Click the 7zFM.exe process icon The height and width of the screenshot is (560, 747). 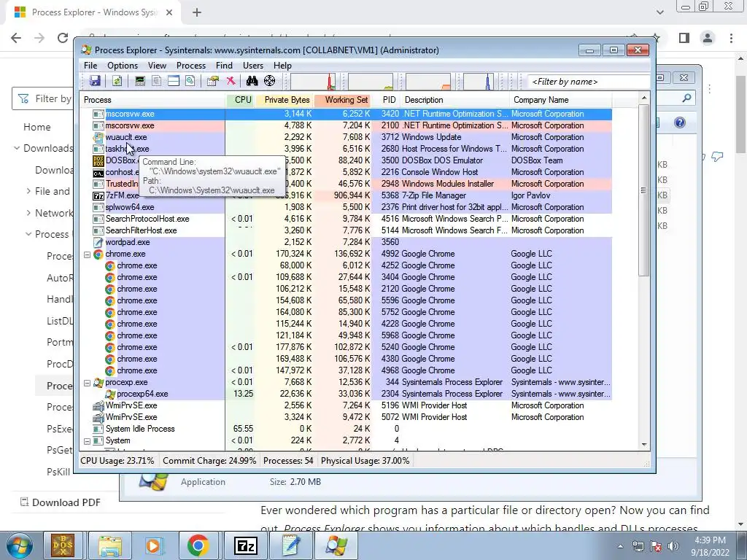click(98, 195)
